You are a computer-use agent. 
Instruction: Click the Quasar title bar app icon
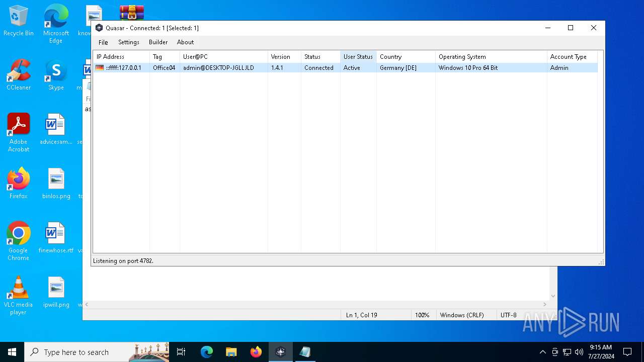pos(99,28)
